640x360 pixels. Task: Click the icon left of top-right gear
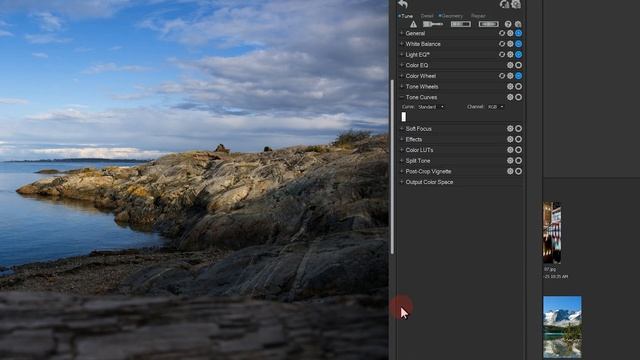click(x=504, y=4)
